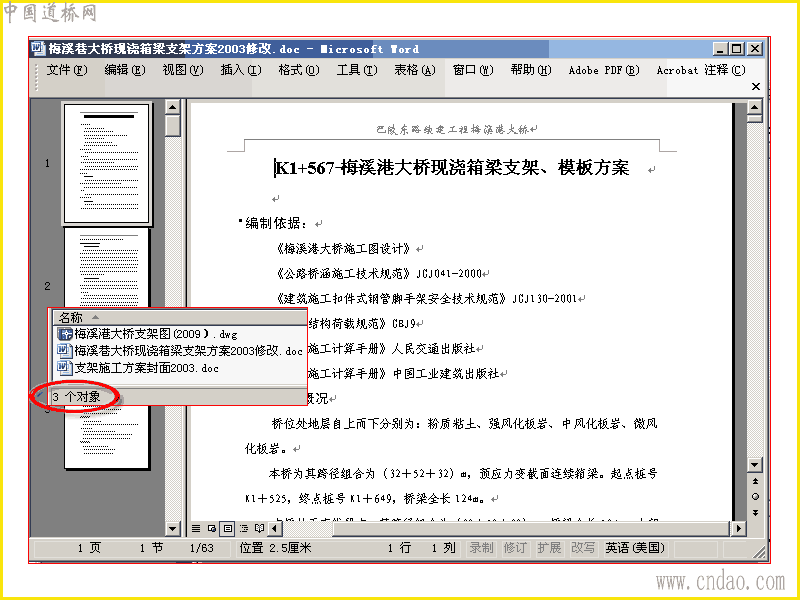
Task: Switch to Outline view icon
Action: coord(244,529)
